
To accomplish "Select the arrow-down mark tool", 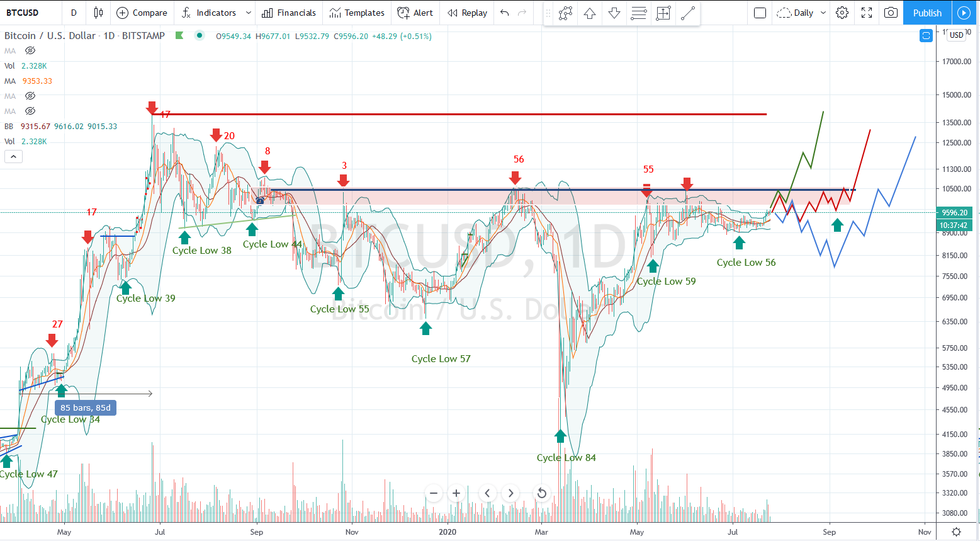I will pyautogui.click(x=614, y=13).
